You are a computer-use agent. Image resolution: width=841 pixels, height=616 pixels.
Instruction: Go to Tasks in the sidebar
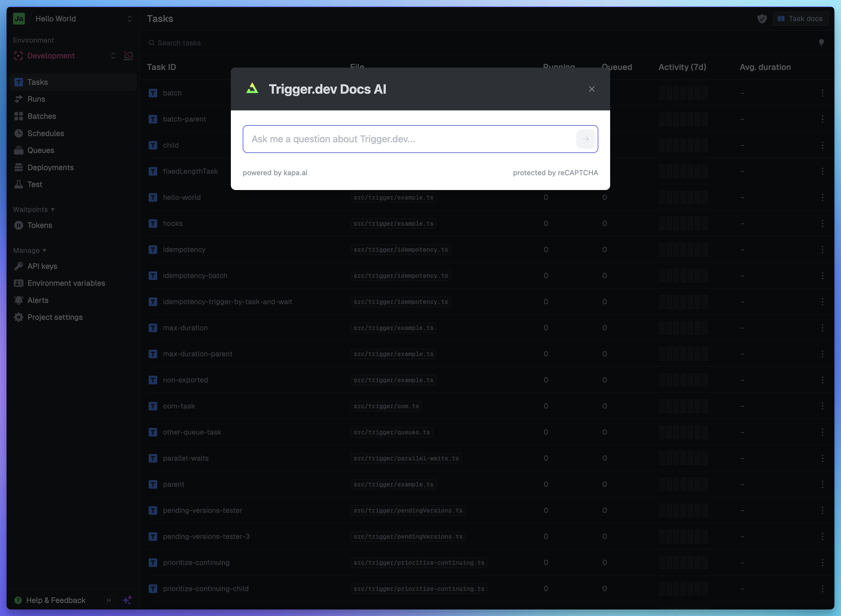pos(73,82)
